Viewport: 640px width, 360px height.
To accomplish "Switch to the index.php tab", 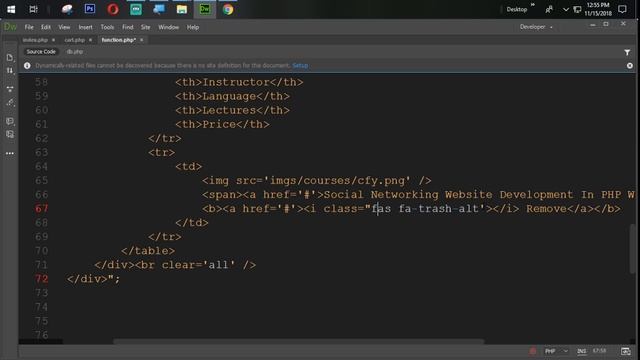I will (x=35, y=40).
